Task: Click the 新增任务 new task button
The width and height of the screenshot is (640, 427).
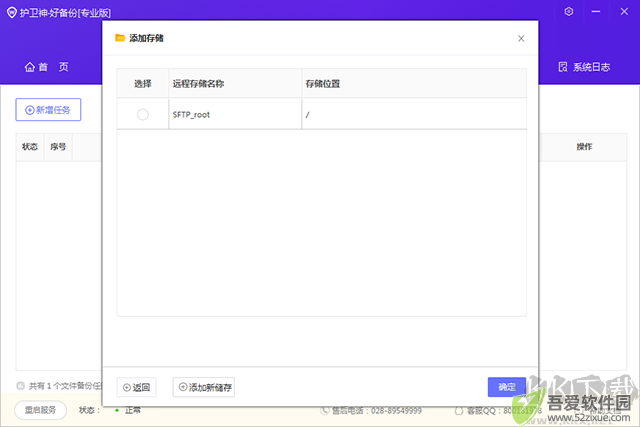Action: click(48, 110)
